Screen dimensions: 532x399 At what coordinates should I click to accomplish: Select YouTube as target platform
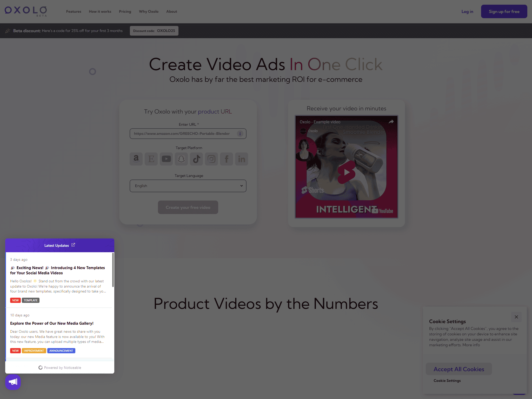click(x=166, y=159)
